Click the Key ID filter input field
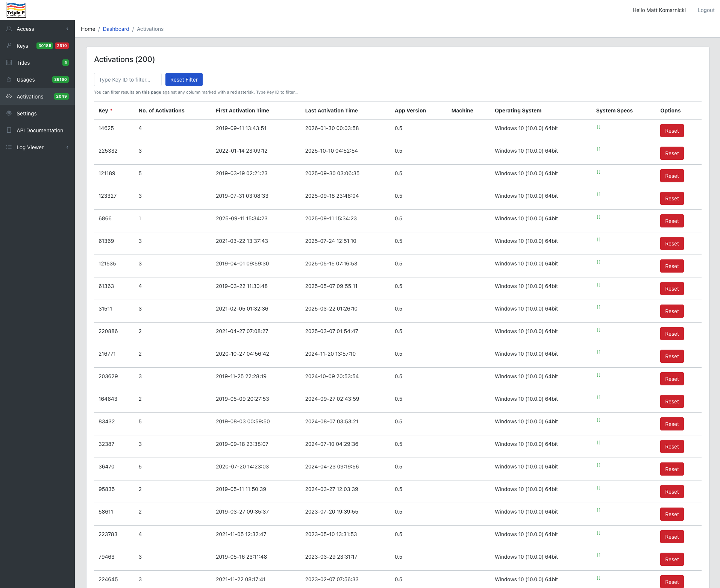The width and height of the screenshot is (720, 588). (127, 79)
